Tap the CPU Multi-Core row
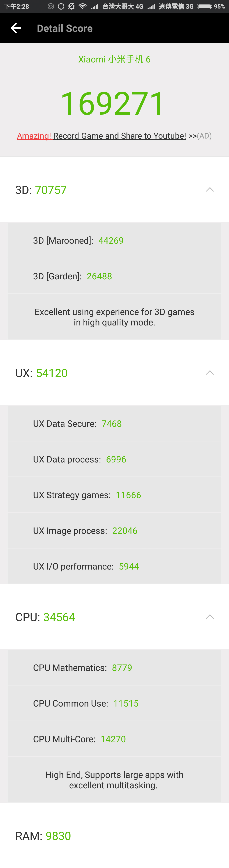 [x=114, y=739]
